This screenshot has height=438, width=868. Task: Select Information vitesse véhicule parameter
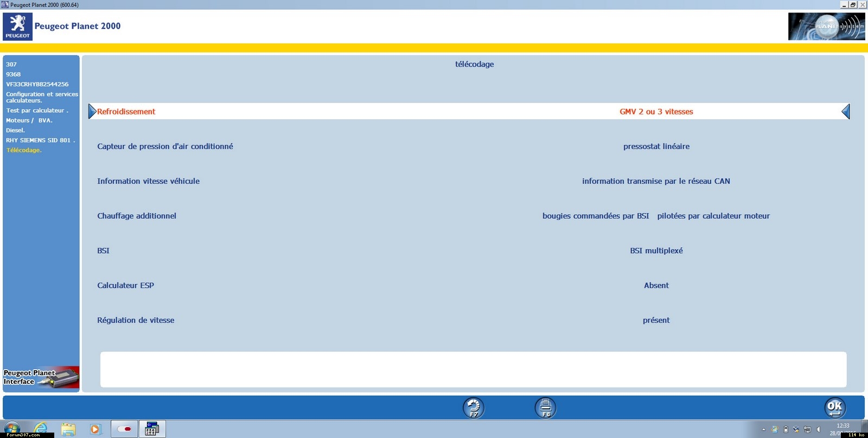click(148, 181)
